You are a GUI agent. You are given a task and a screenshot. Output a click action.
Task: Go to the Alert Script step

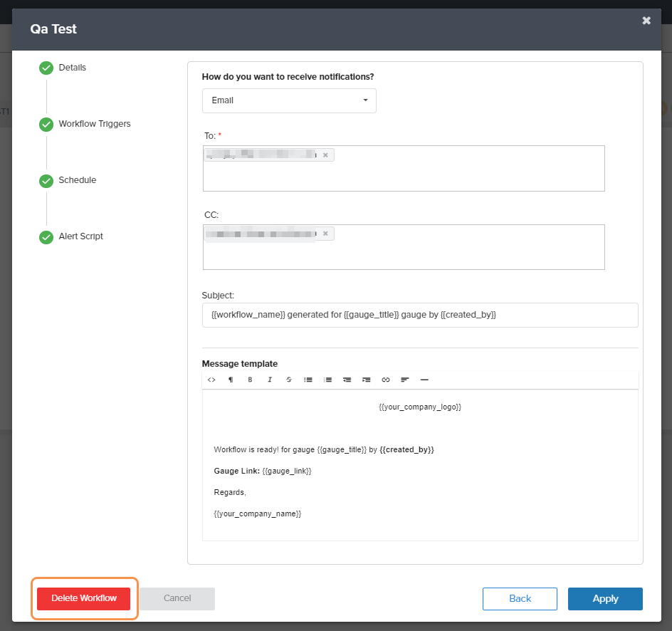click(x=81, y=236)
